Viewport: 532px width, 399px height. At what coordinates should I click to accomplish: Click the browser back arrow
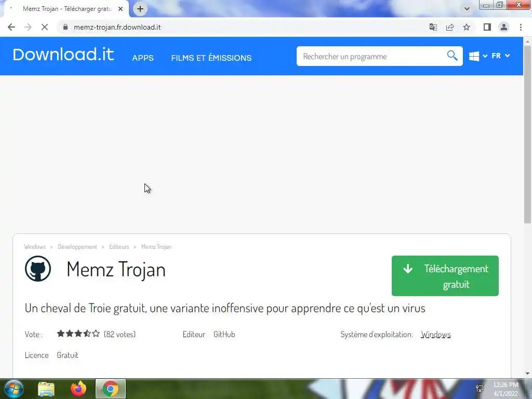coord(11,27)
